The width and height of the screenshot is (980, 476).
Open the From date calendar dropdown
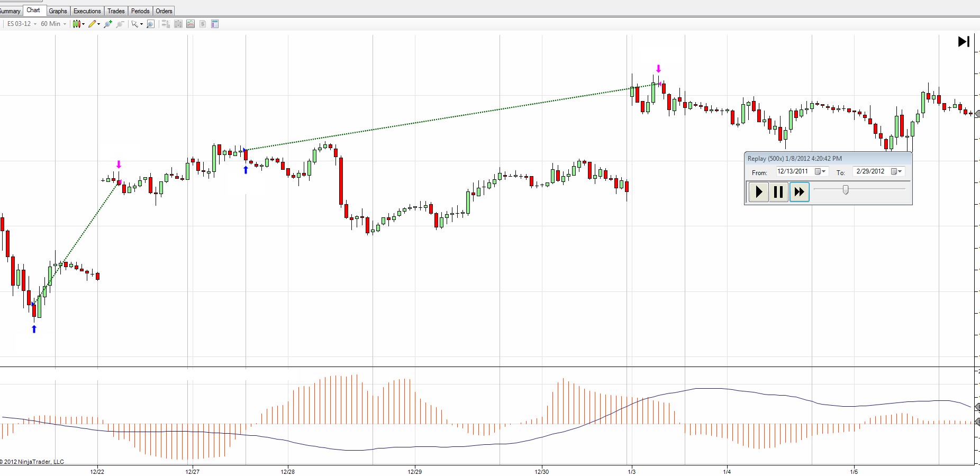tap(821, 171)
